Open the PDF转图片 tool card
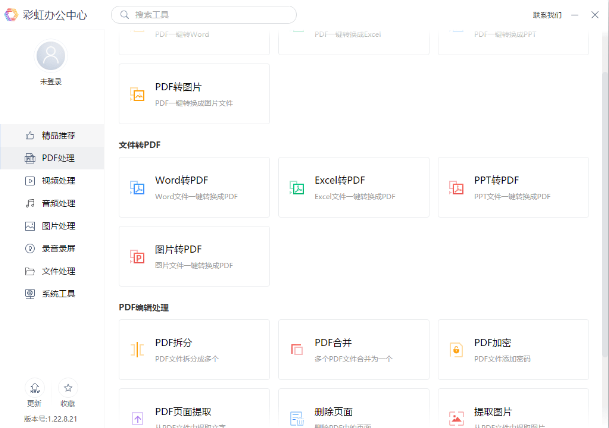 [193, 94]
